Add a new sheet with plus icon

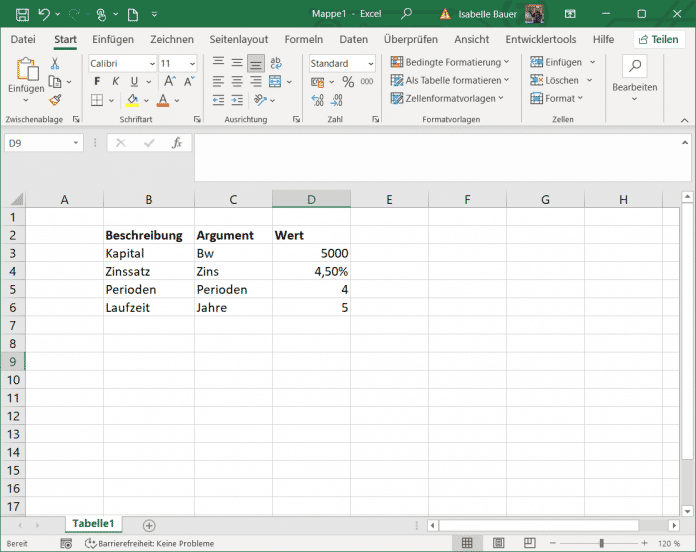pyautogui.click(x=149, y=525)
